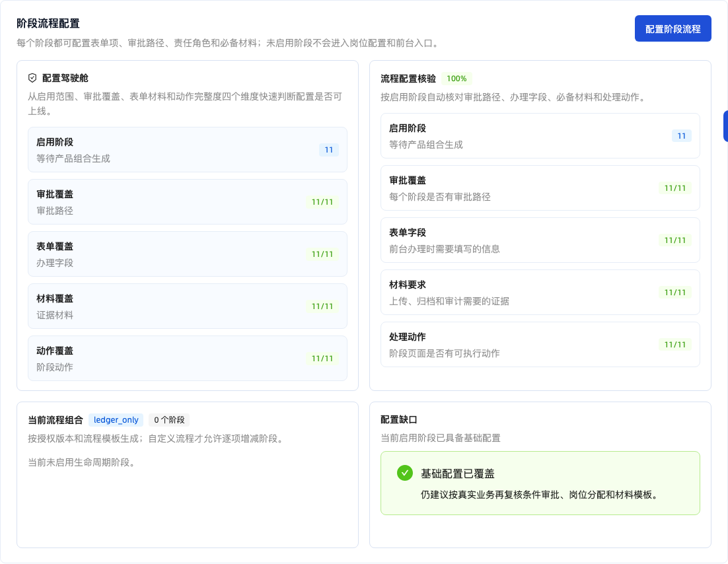Click the 100% badge next to 流程配置核验
Image resolution: width=728 pixels, height=564 pixels.
pos(456,79)
